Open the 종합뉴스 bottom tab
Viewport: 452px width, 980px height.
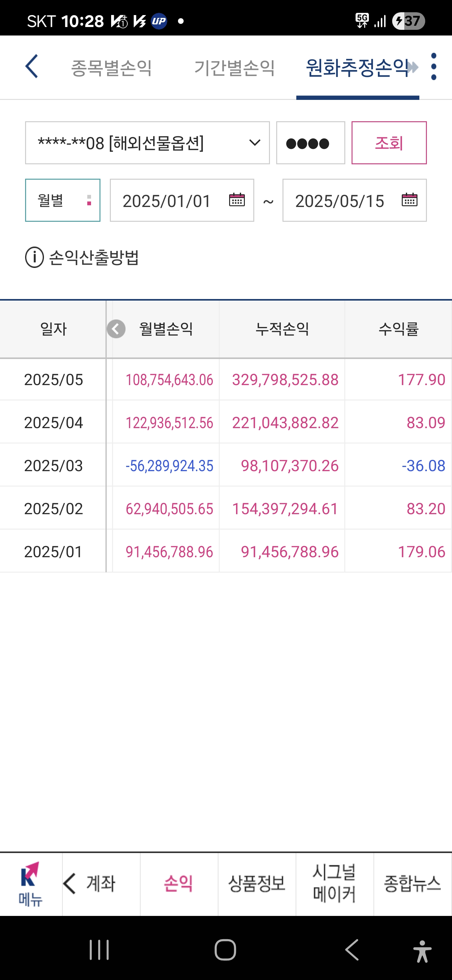(x=412, y=883)
